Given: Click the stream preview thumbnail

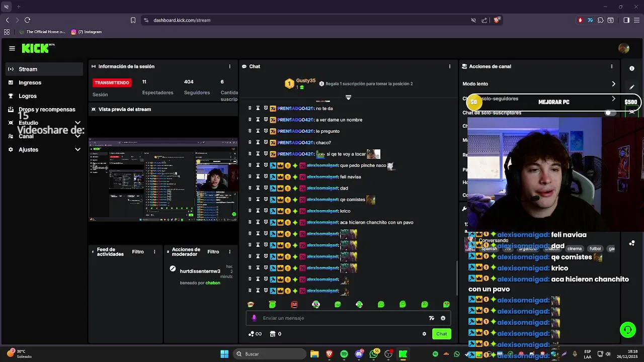Looking at the screenshot, I should 163,179.
